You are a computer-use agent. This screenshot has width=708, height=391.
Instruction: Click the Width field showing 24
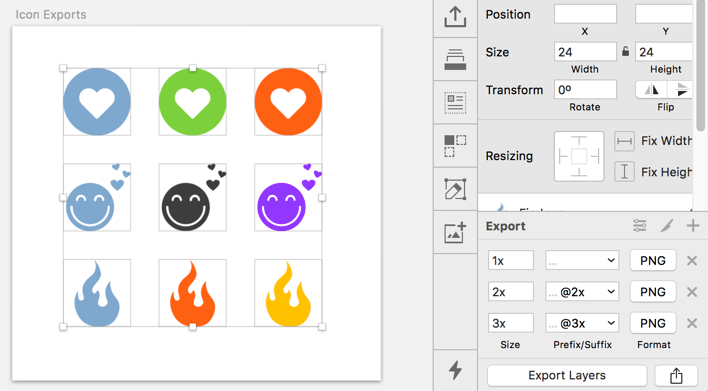pyautogui.click(x=585, y=52)
